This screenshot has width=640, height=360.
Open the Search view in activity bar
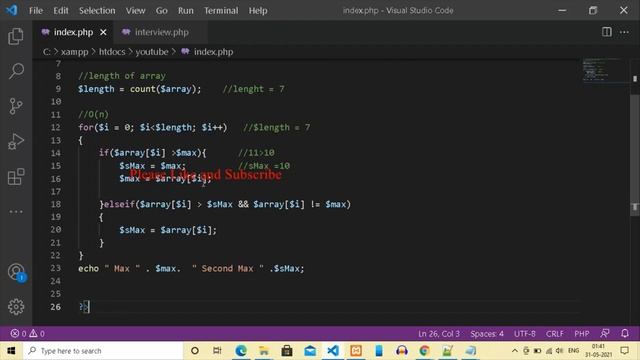pos(16,71)
